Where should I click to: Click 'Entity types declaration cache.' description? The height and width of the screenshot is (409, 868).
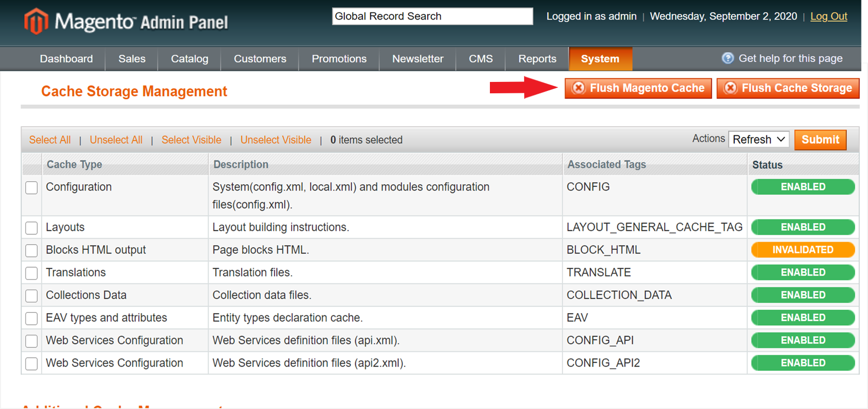(288, 318)
